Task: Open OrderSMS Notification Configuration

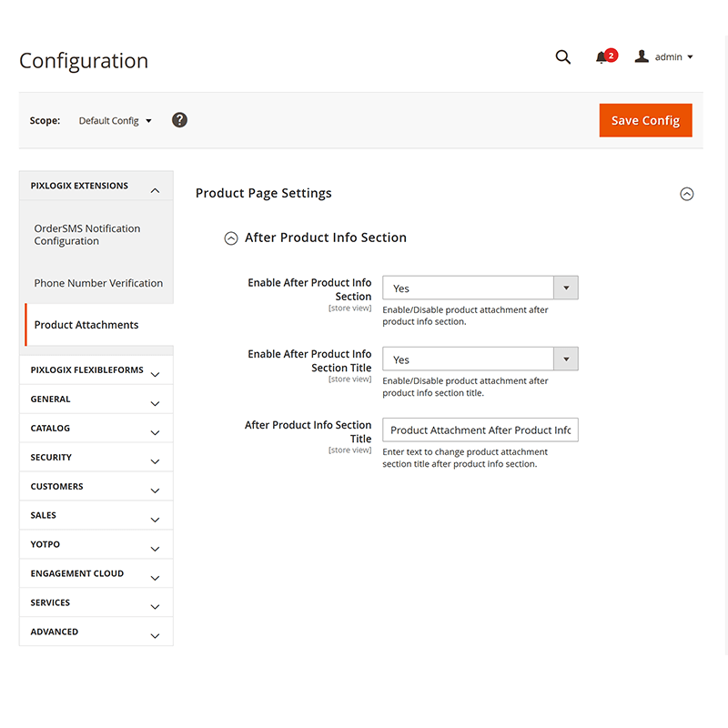Action: pyautogui.click(x=87, y=235)
